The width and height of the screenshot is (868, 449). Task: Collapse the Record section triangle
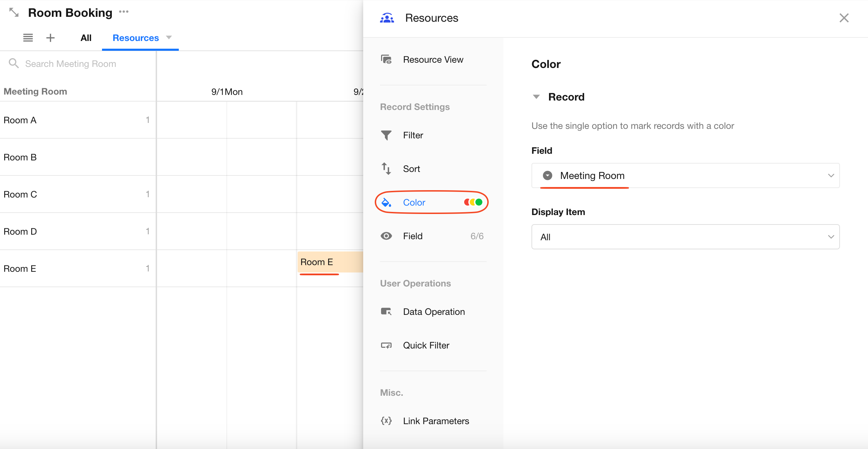(x=536, y=97)
